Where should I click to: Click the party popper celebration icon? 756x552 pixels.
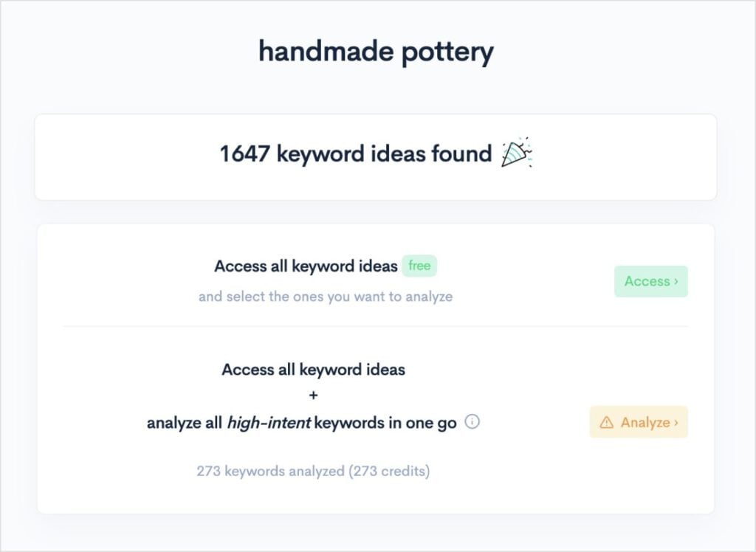coord(515,153)
